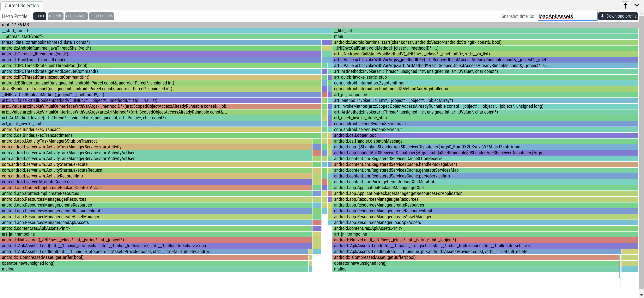Image resolution: width=644 pixels, height=298 pixels.
Task: Collapse the panel with the chevron icon
Action: (636, 5)
